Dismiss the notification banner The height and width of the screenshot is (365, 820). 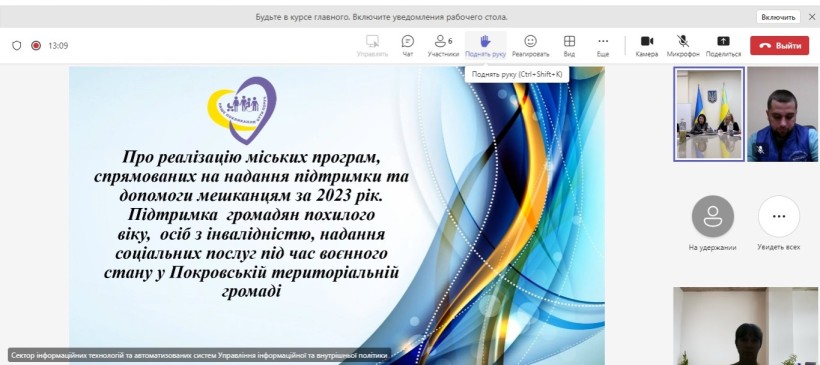(x=812, y=17)
